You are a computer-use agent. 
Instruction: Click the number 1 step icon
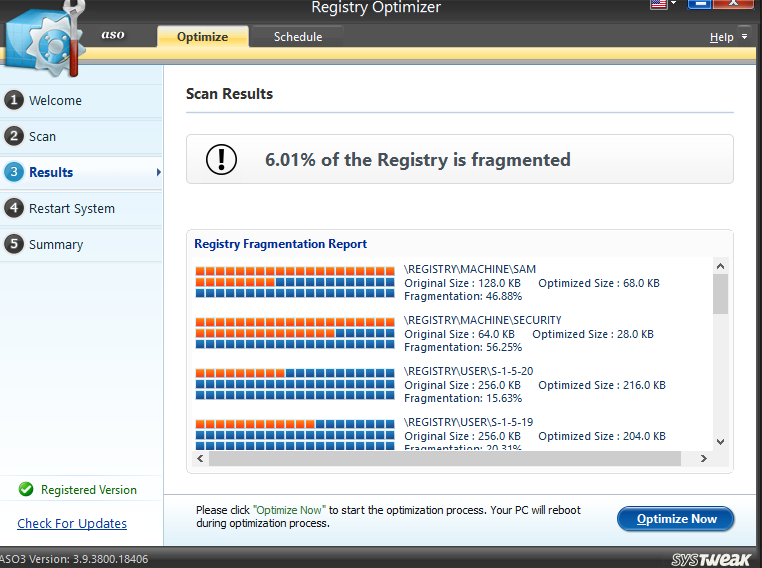coord(14,100)
